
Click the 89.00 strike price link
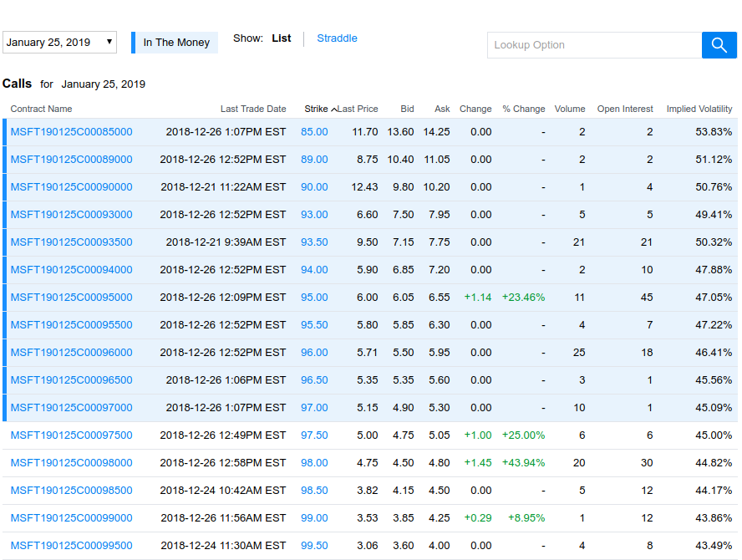[314, 160]
